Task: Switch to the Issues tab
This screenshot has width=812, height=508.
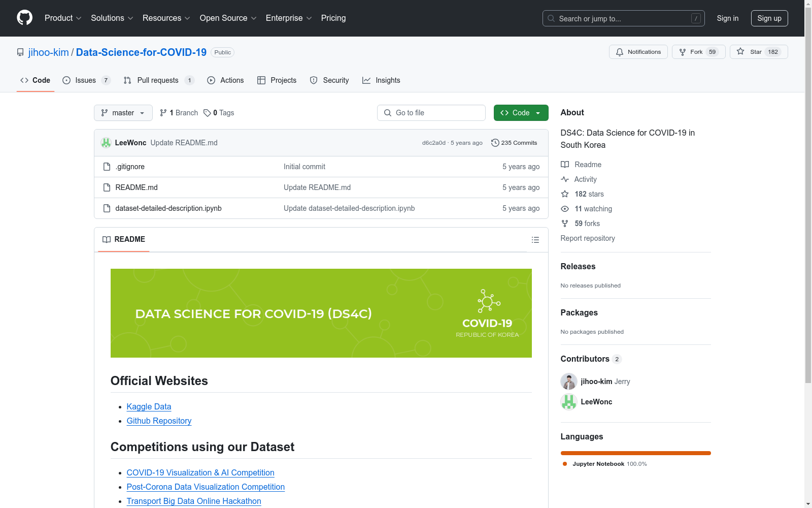Action: point(86,80)
